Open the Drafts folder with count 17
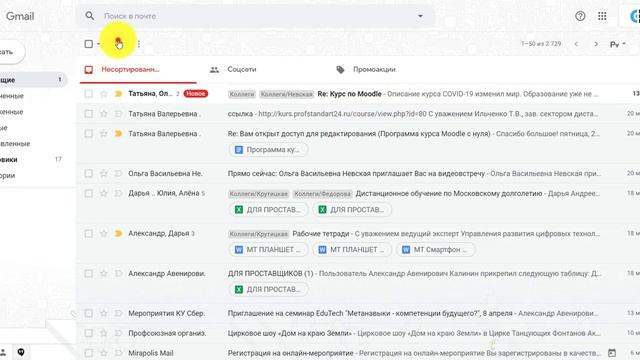640x360 pixels. coord(33,160)
